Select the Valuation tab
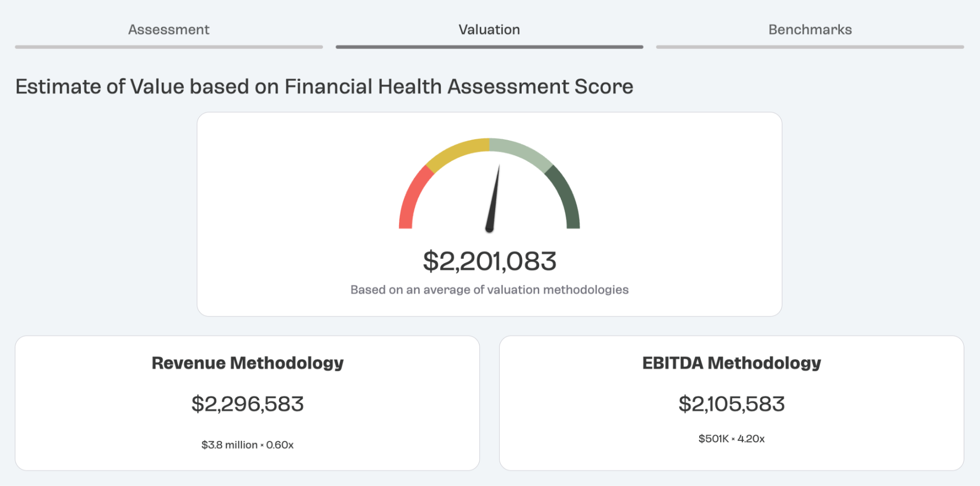 click(x=489, y=30)
